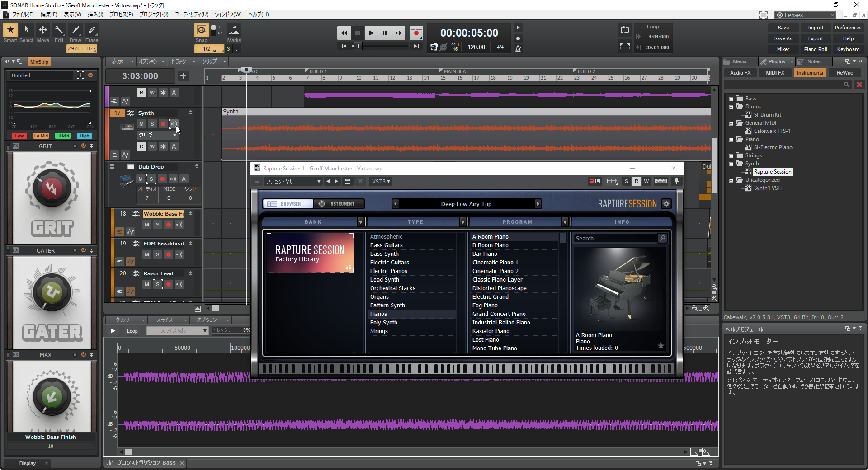Mute the Wobble Bass track 18
This screenshot has height=470, width=868.
click(x=147, y=225)
